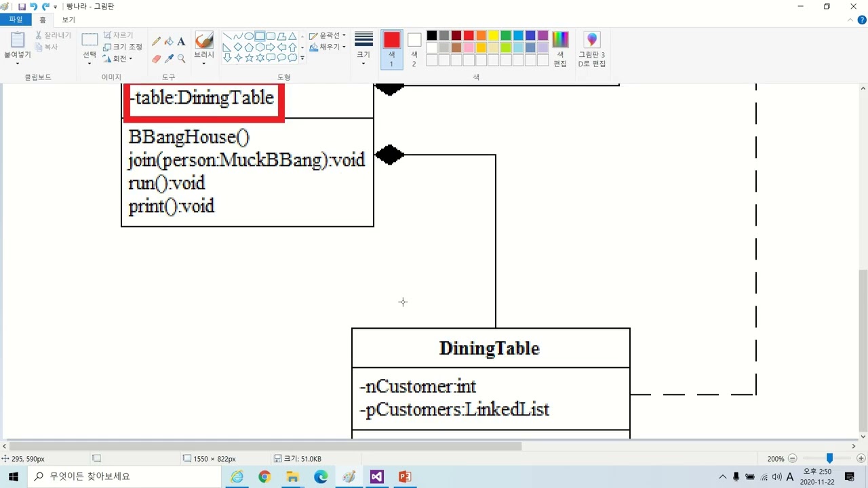Switch to the Home (홈) tab
This screenshot has height=488, width=868.
pyautogui.click(x=42, y=20)
